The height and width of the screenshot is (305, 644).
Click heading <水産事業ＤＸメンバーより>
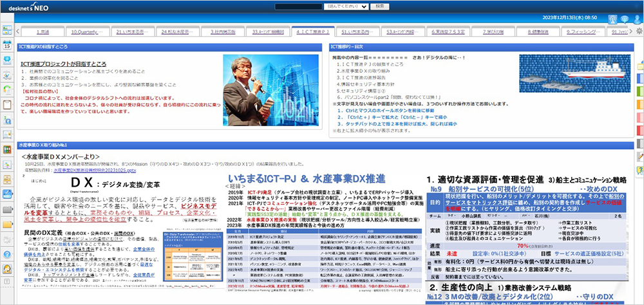click(x=61, y=156)
